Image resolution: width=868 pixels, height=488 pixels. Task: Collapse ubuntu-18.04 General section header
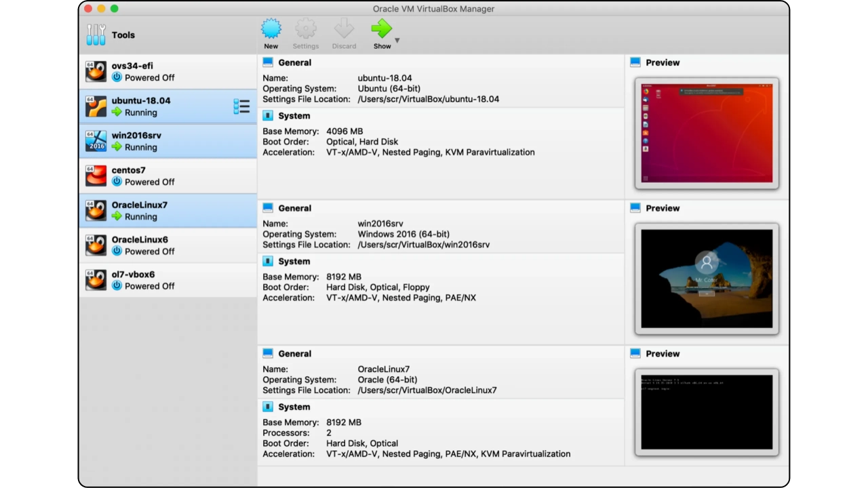pyautogui.click(x=294, y=62)
